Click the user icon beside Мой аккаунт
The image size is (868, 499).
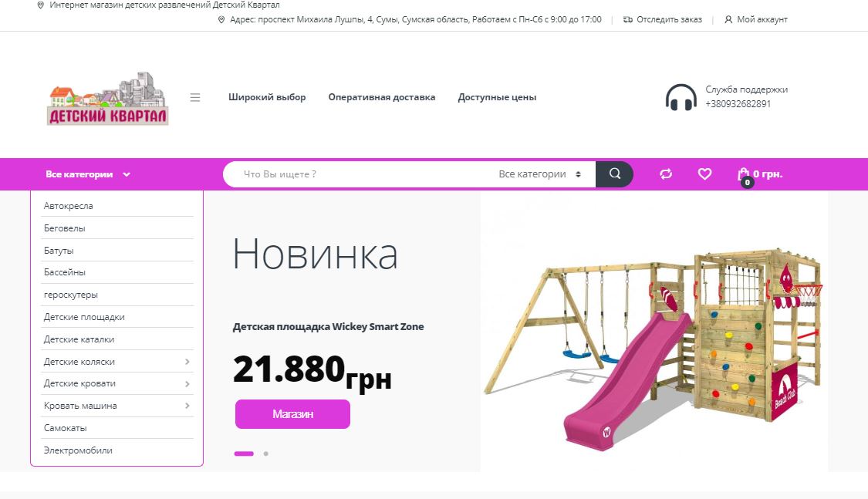click(728, 19)
